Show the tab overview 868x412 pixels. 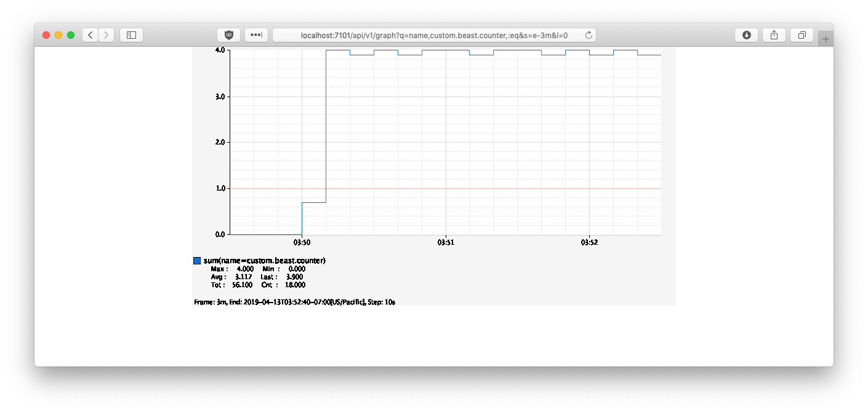(802, 35)
